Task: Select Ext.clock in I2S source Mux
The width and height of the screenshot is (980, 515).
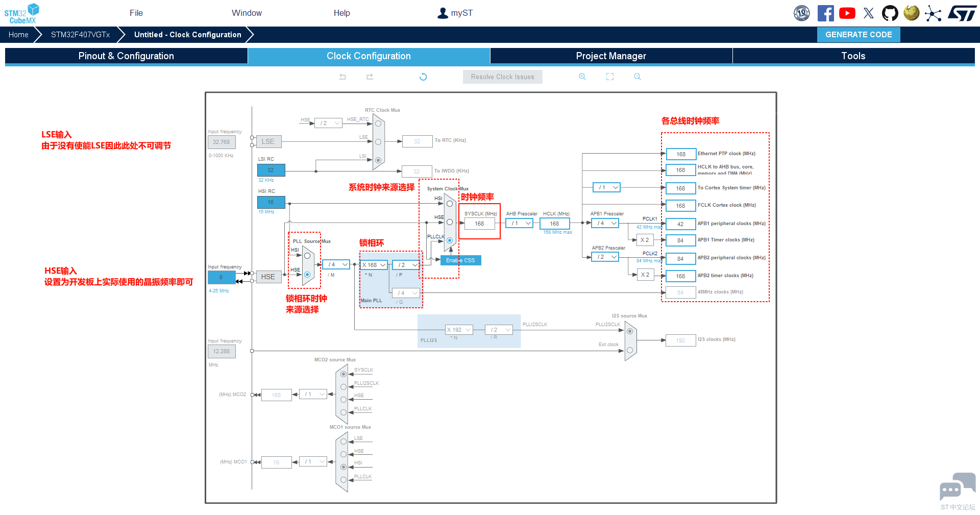Action: [630, 350]
